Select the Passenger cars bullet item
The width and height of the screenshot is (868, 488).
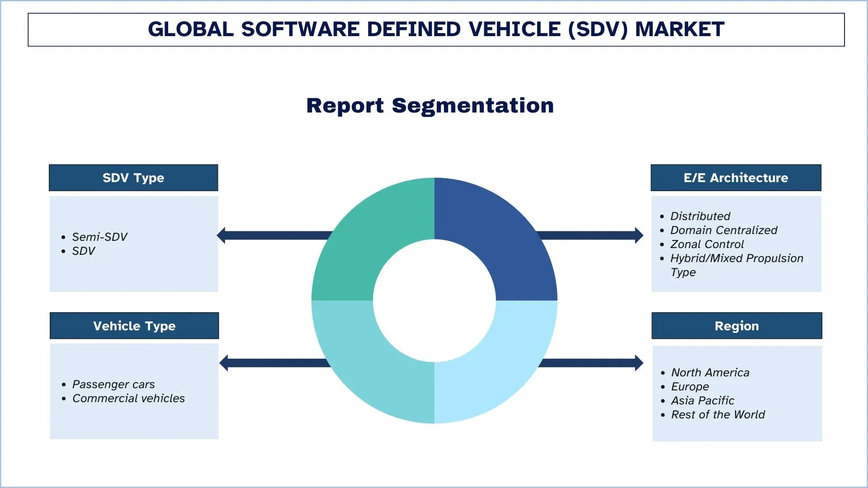point(113,385)
